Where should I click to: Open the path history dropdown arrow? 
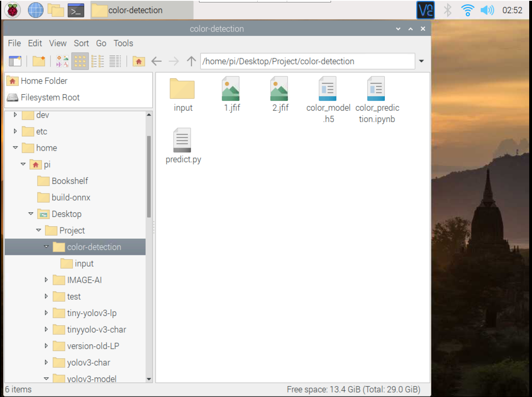pyautogui.click(x=422, y=61)
